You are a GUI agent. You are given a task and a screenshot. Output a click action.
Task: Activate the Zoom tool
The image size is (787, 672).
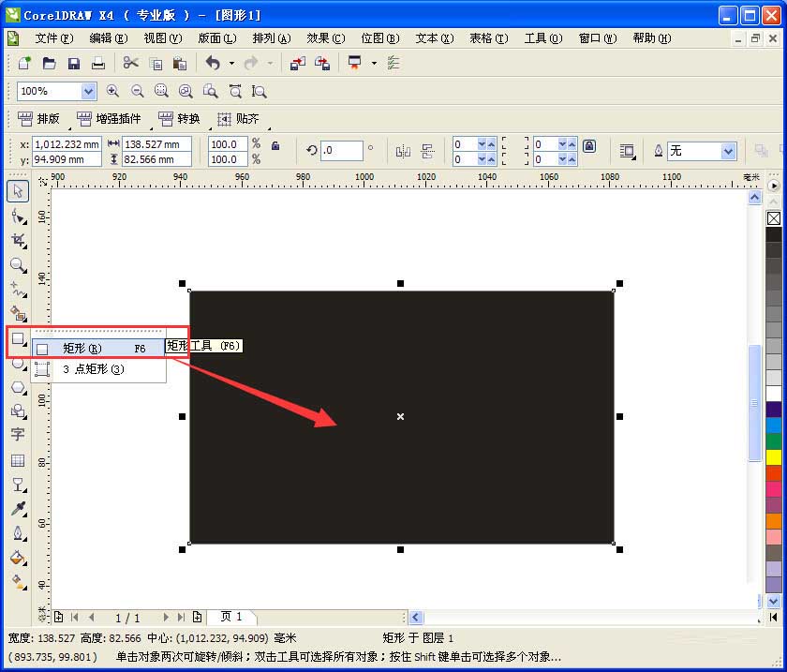(17, 264)
